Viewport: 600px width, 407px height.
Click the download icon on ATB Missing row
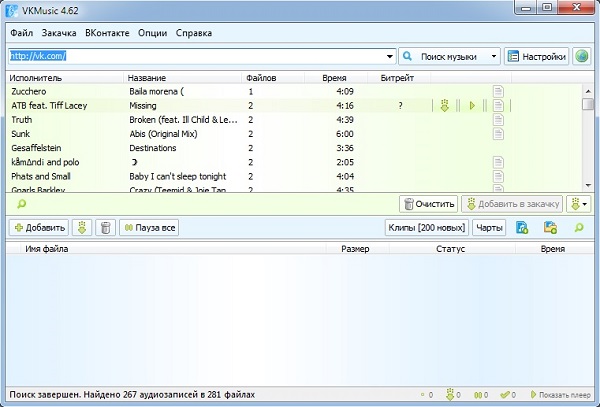[444, 106]
